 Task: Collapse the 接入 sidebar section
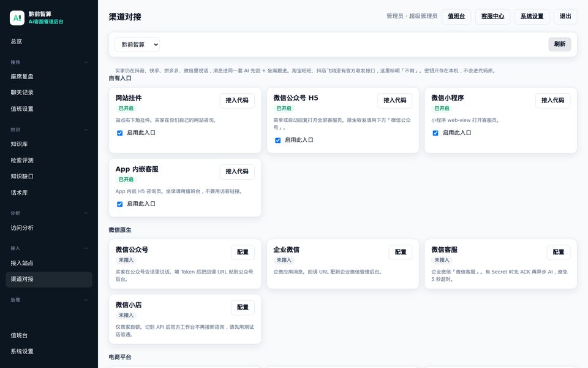49,248
